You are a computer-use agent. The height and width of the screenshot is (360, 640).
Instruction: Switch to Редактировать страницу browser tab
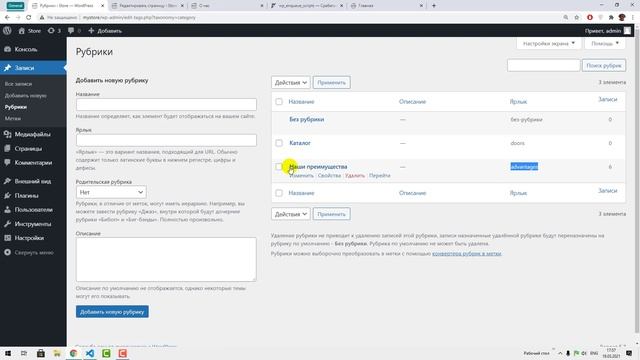click(x=148, y=6)
